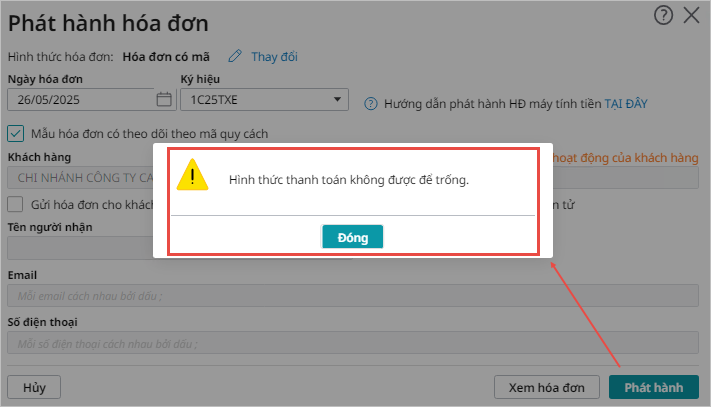
Task: Focus the Số điện thoại input field
Action: pos(353,343)
